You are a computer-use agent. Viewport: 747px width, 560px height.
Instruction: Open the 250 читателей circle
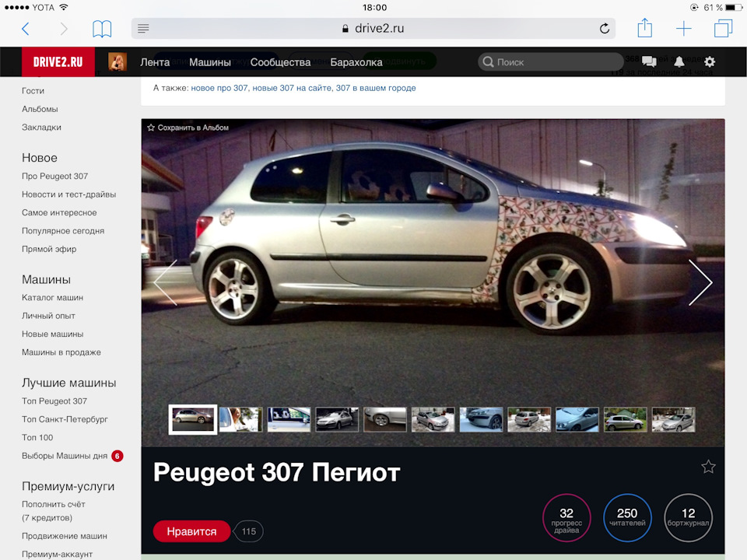click(x=627, y=518)
